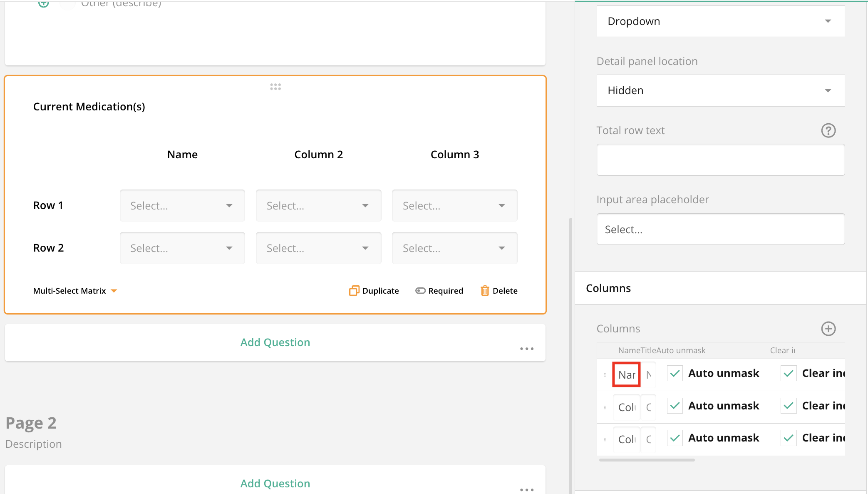Image resolution: width=868 pixels, height=494 pixels.
Task: Delete the Multi-Select Matrix question
Action: click(x=498, y=290)
